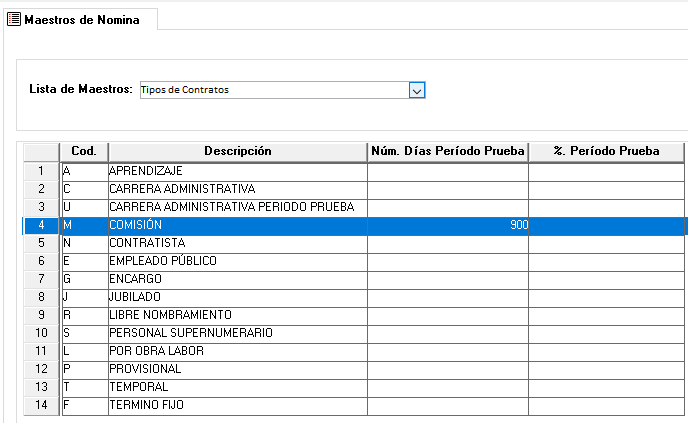Click the Tipos de Contratos combo box
Screen dimensions: 688x423
click(x=275, y=90)
